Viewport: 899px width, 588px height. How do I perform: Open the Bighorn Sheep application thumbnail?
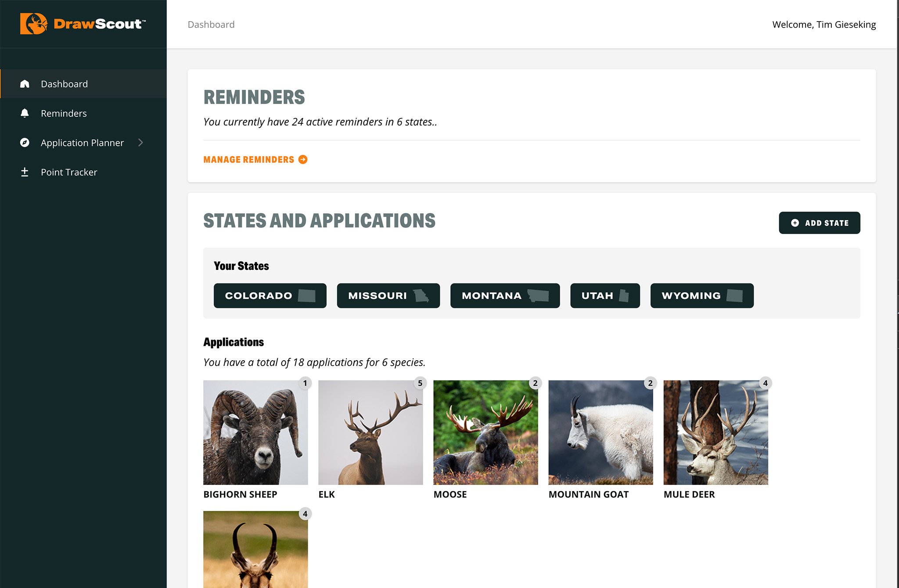click(x=255, y=432)
